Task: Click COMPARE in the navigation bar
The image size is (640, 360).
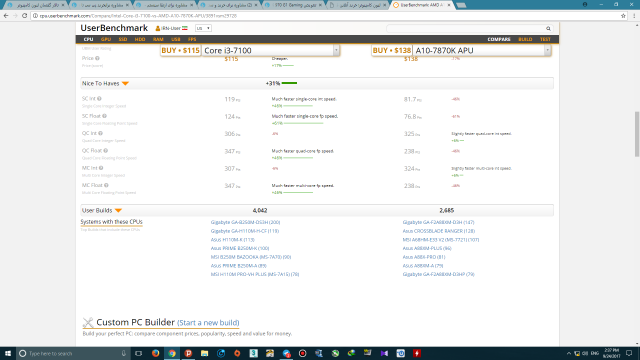Action: [499, 39]
